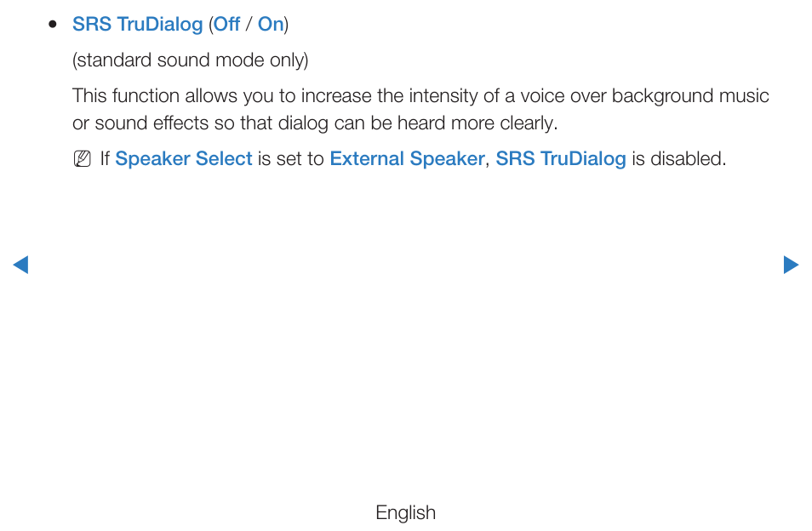Click the 'is set to' text in note

pyautogui.click(x=290, y=159)
